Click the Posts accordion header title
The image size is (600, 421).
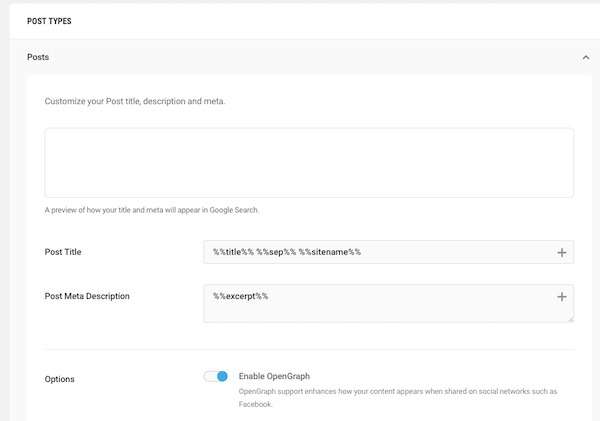tap(38, 58)
